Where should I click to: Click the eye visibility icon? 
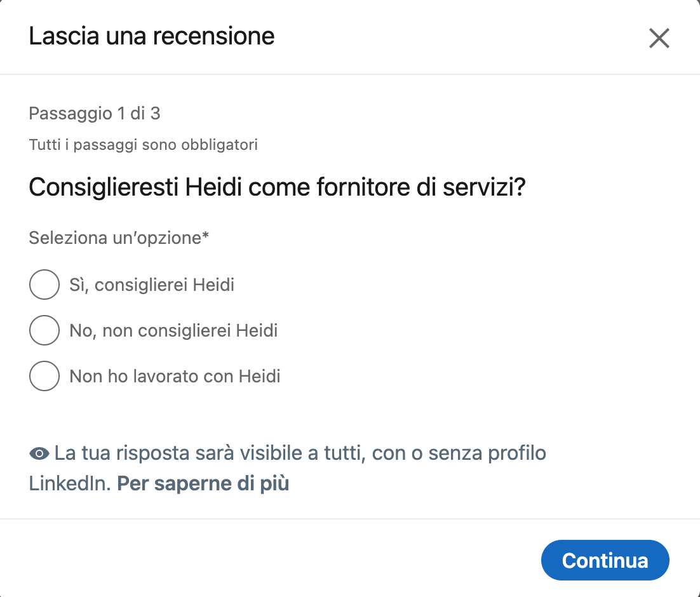[x=39, y=453]
